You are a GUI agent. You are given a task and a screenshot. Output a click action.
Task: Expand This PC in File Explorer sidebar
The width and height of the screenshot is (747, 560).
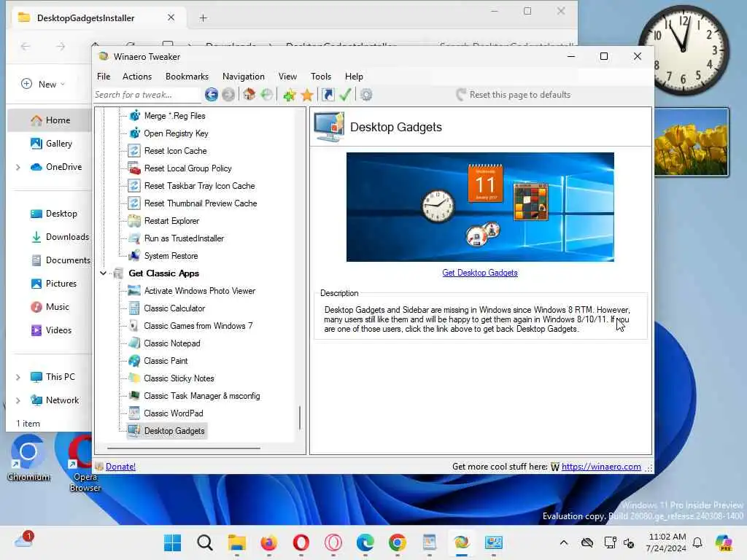[x=18, y=377]
